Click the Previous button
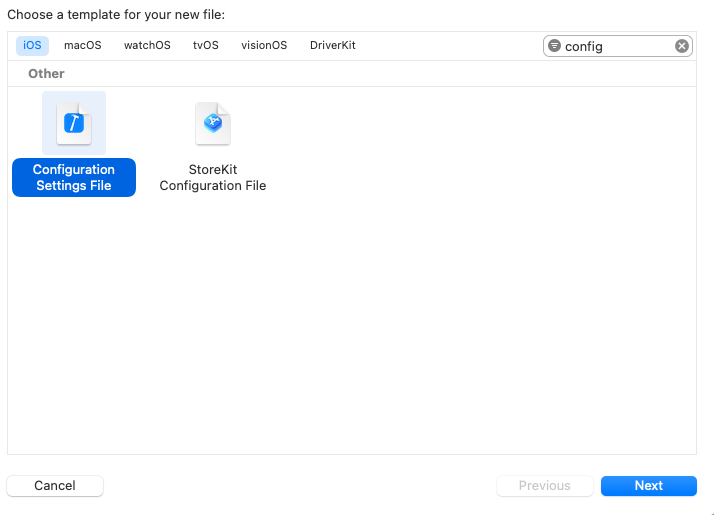 [545, 486]
